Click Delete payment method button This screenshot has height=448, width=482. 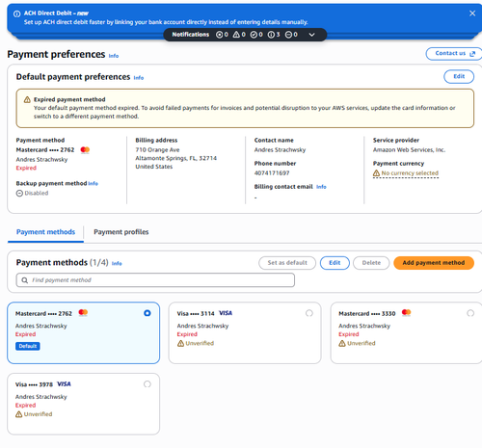(x=371, y=263)
